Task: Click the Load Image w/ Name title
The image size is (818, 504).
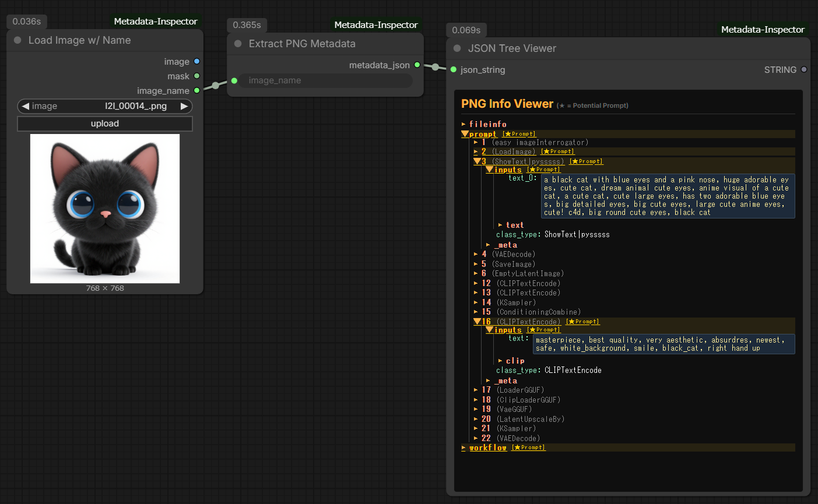Action: pyautogui.click(x=79, y=40)
